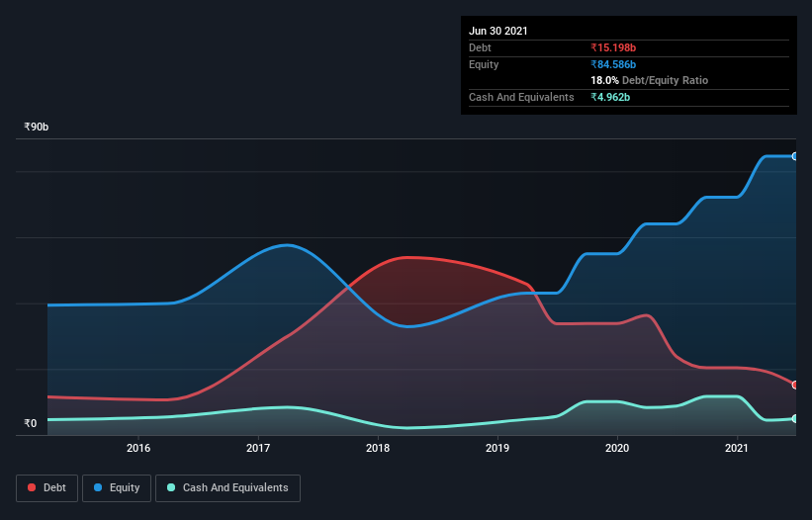
Task: Click the Jun 30 2021 tooltip date
Action: click(498, 31)
